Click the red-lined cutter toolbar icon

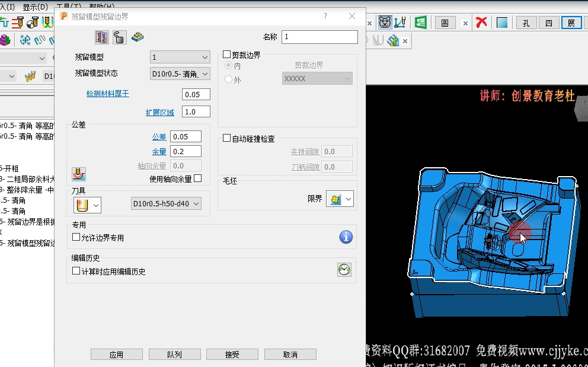pyautogui.click(x=17, y=23)
